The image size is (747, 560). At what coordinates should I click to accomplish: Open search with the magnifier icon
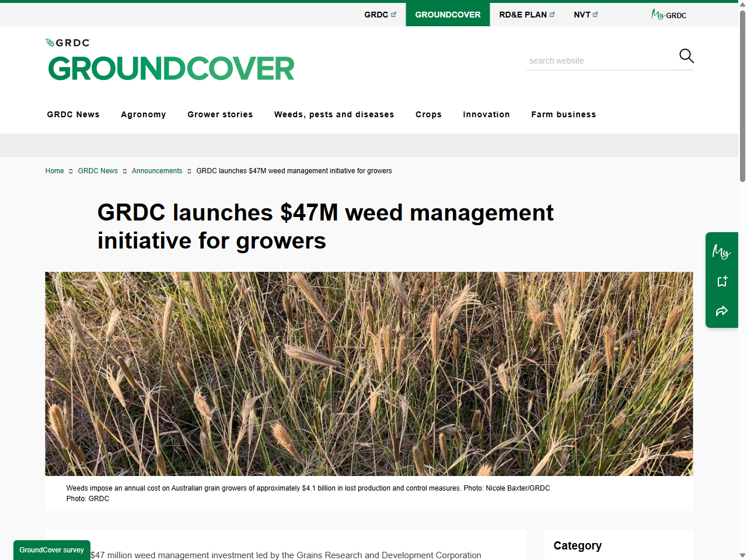click(x=686, y=56)
